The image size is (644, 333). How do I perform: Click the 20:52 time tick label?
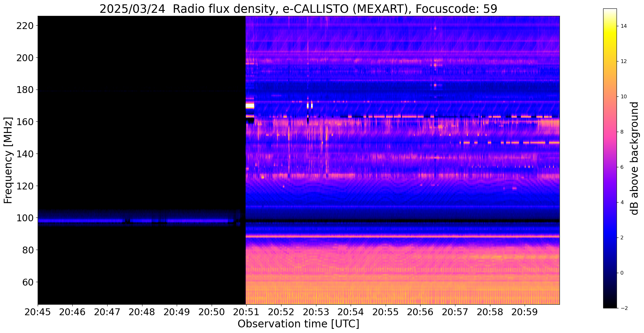click(281, 312)
